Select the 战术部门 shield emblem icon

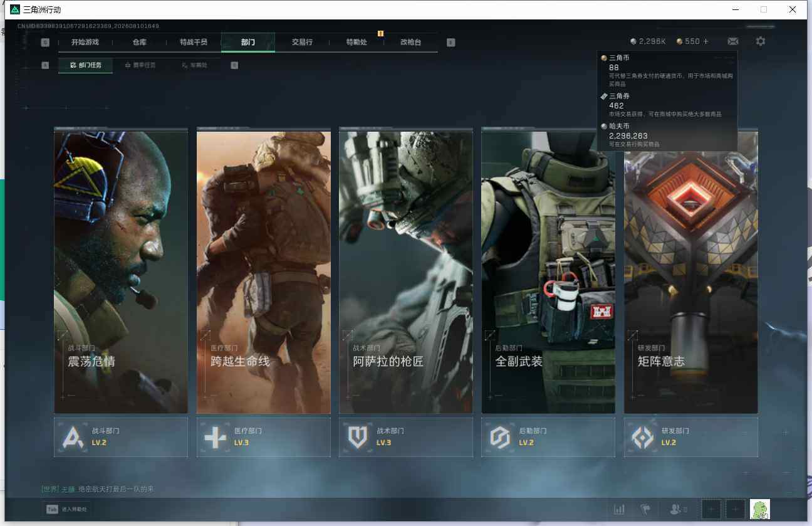(358, 437)
